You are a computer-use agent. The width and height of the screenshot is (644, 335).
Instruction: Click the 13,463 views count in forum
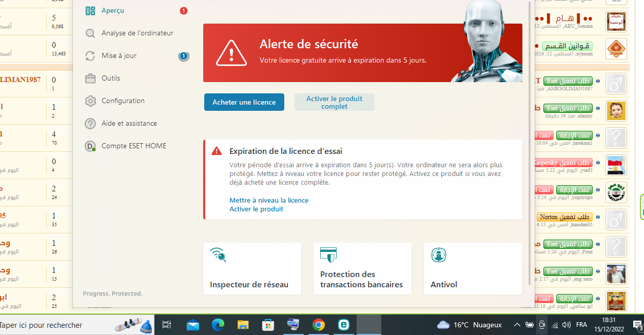59,53
